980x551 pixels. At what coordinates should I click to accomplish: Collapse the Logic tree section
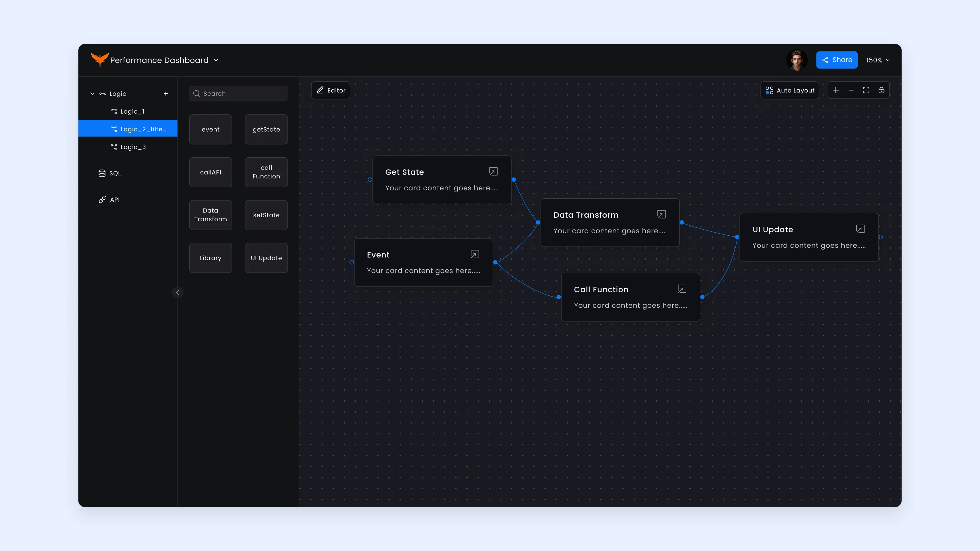(92, 94)
